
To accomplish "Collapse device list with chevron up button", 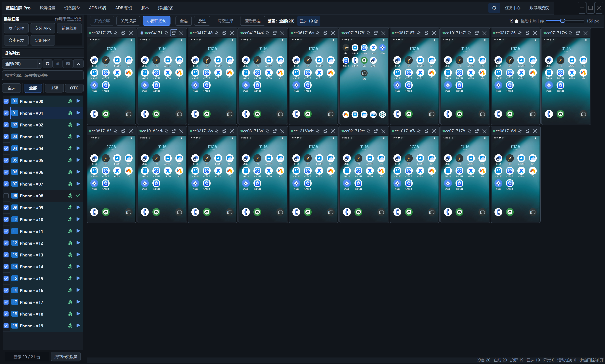I will tap(78, 64).
